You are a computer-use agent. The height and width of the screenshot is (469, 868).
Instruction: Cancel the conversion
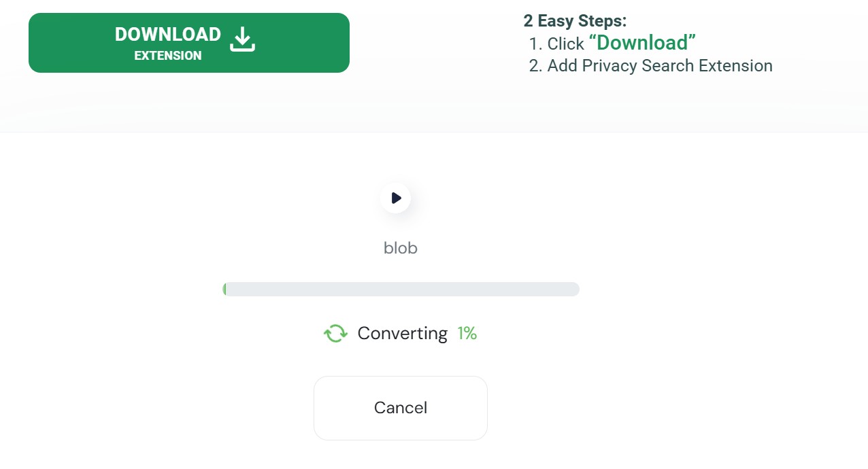[x=401, y=408]
